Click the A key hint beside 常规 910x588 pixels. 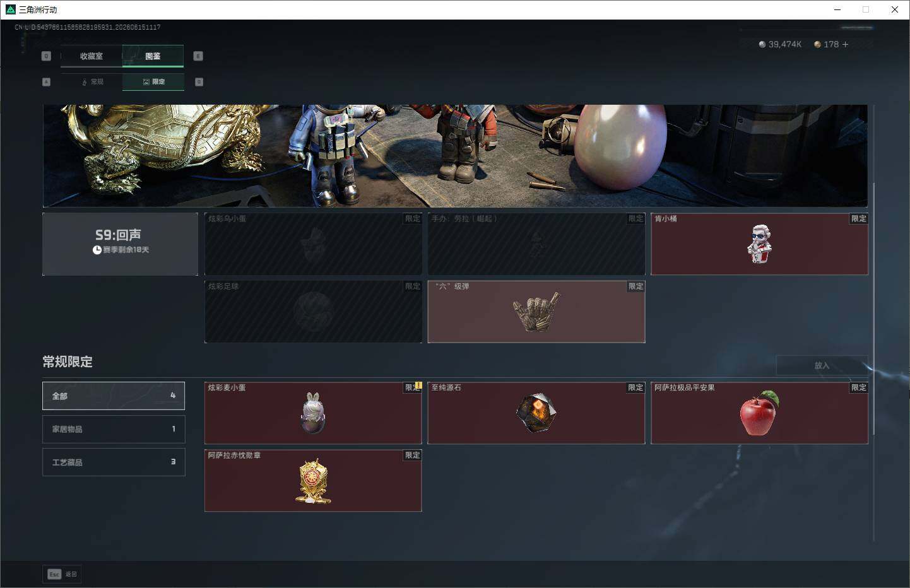click(x=46, y=82)
